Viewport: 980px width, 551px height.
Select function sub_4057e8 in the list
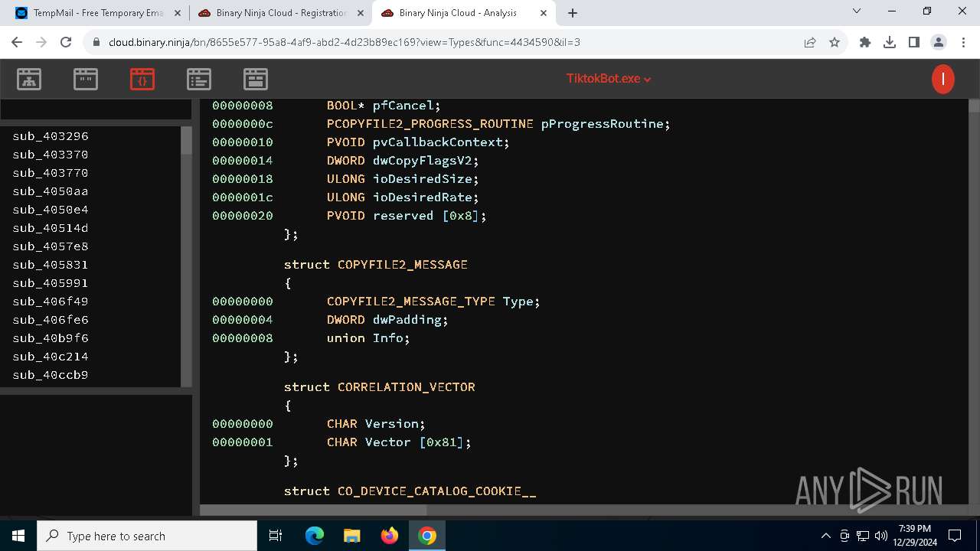pyautogui.click(x=51, y=246)
